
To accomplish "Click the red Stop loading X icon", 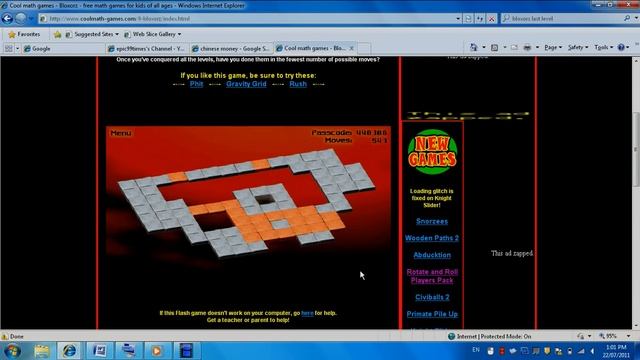I will click(x=491, y=19).
